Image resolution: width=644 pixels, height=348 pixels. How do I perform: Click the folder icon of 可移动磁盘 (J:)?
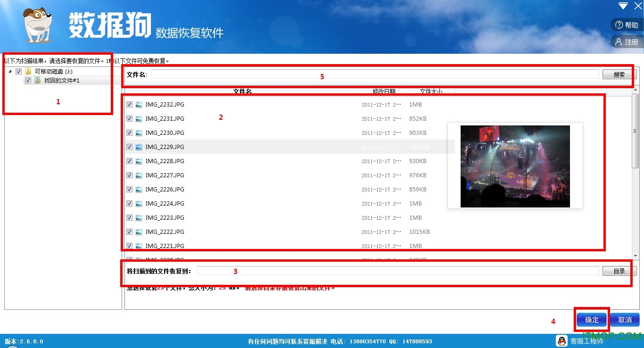pyautogui.click(x=27, y=71)
